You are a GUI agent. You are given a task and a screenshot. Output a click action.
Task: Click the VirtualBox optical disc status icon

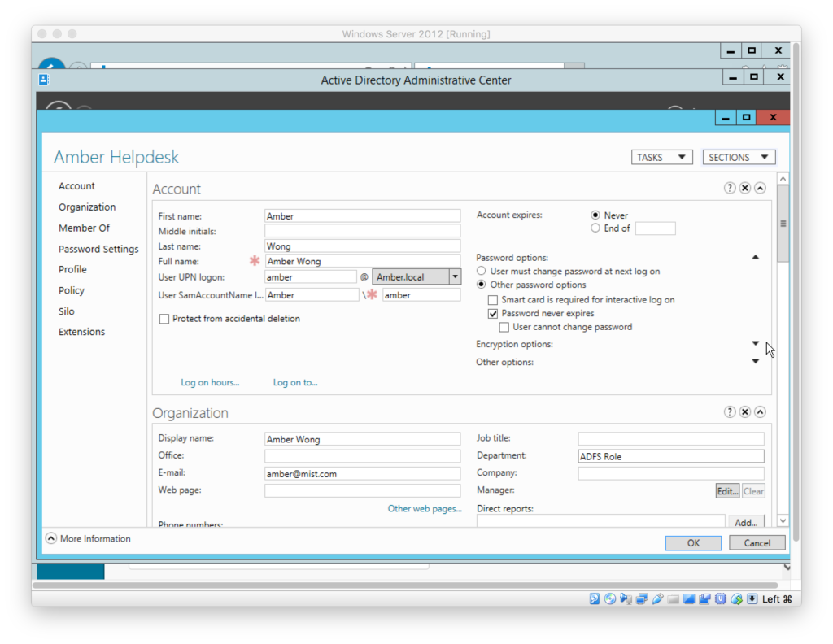[610, 599]
